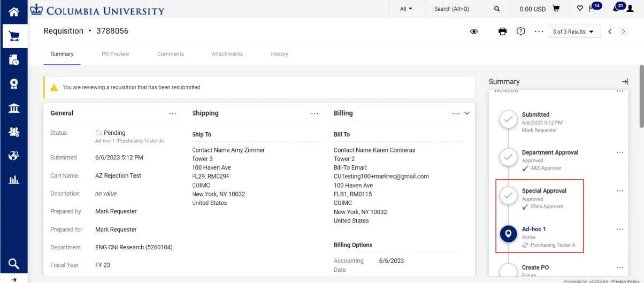644x283 pixels.
Task: Open requisition header more actions ellipsis
Action: click(x=539, y=32)
